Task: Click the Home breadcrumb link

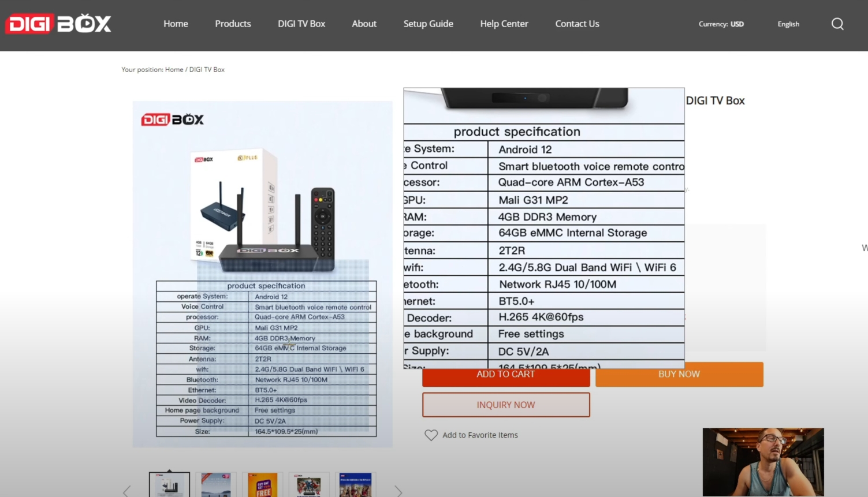Action: click(x=174, y=69)
